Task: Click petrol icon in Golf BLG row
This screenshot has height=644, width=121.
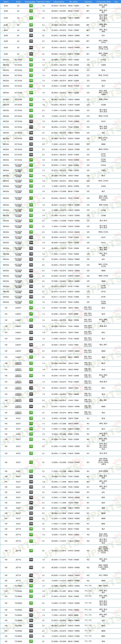Action: [31, 429]
